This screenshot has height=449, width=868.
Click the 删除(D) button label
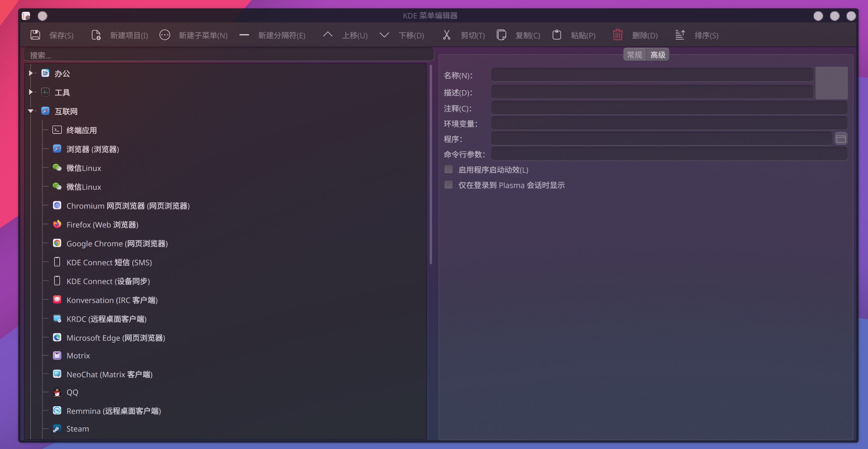[x=645, y=35]
